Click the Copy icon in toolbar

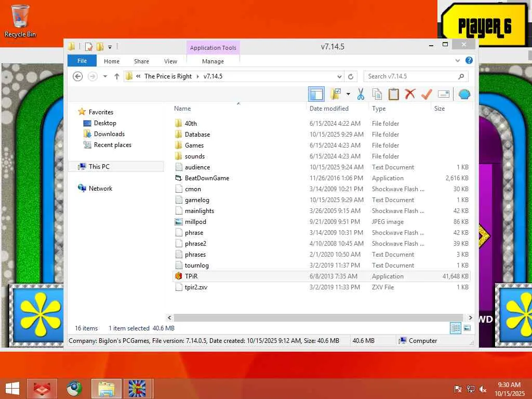[x=377, y=94]
